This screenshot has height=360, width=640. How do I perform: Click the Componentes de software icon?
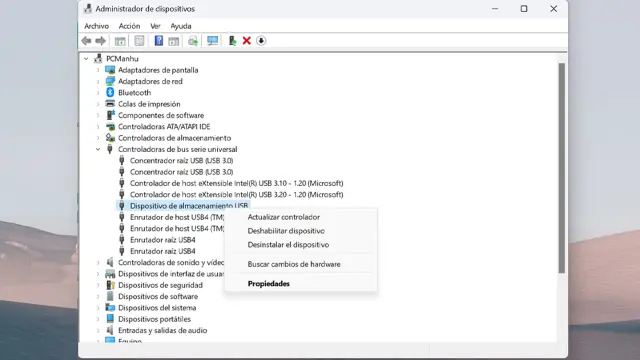pyautogui.click(x=110, y=115)
